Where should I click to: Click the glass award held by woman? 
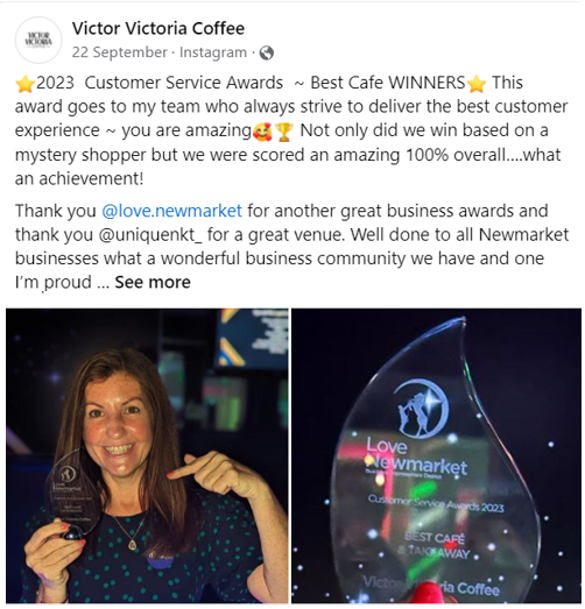pyautogui.click(x=71, y=493)
